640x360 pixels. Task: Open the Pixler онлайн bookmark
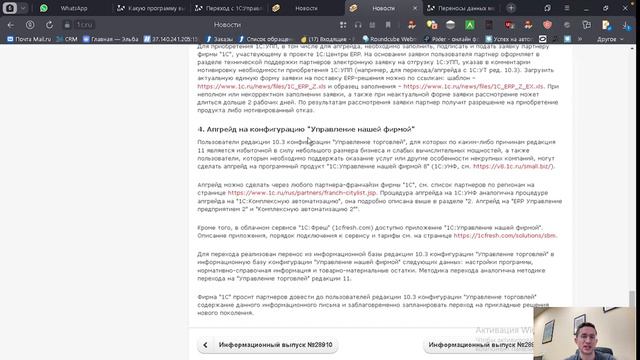click(451, 39)
